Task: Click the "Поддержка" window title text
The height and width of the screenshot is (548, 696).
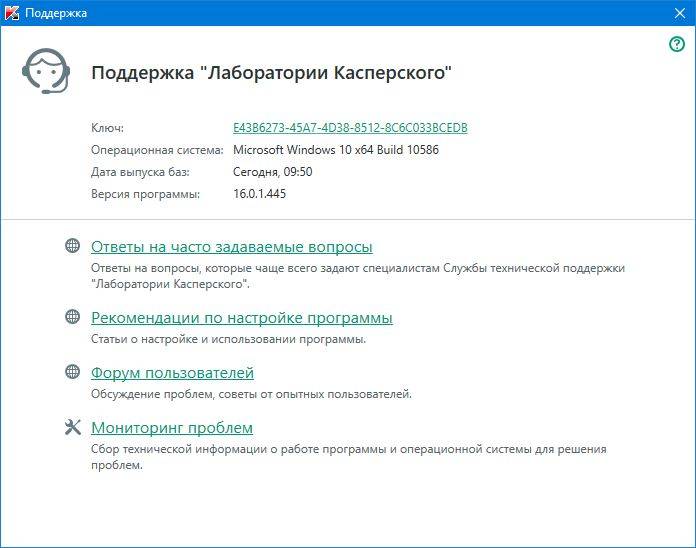Action: (x=56, y=13)
